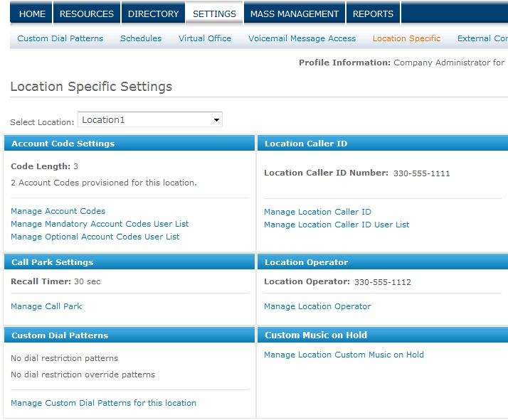Open the HOME main tab
This screenshot has width=508, height=420.
[x=31, y=14]
